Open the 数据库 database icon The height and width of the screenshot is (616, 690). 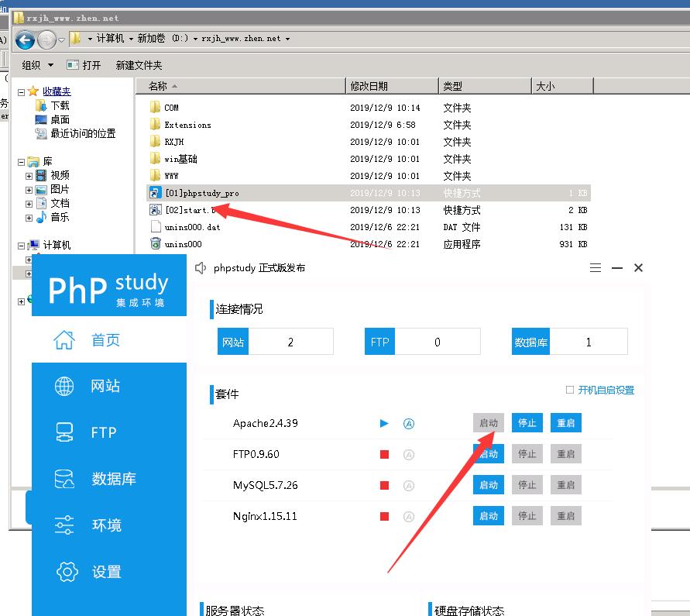coord(64,479)
